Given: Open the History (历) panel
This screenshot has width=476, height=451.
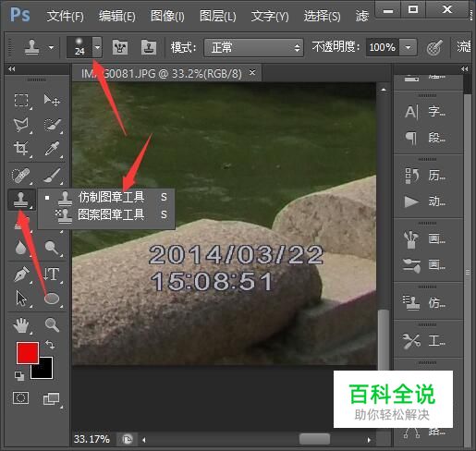Looking at the screenshot, I should click(x=425, y=176).
